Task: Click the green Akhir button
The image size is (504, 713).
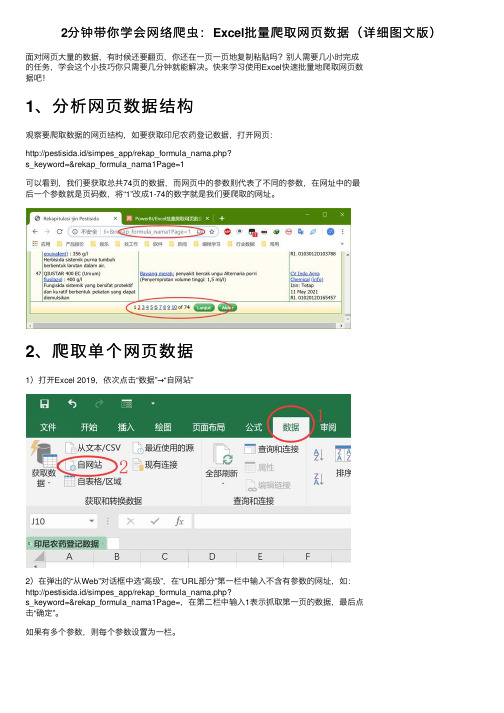Action: (227, 307)
